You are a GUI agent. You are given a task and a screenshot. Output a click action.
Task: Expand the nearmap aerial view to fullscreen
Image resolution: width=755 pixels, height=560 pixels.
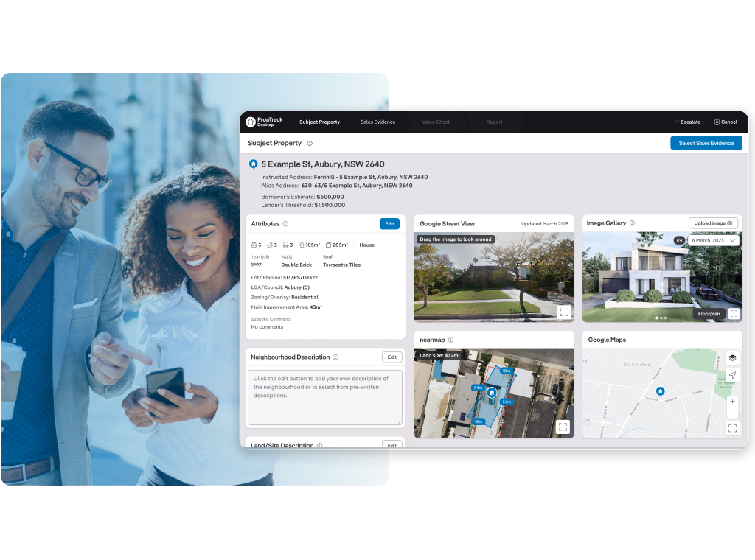pyautogui.click(x=563, y=427)
